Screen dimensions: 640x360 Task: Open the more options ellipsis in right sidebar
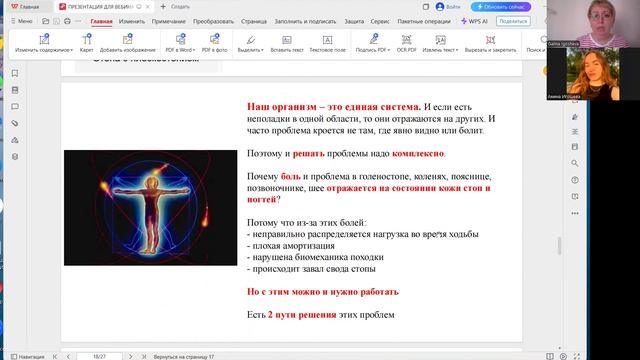pyautogui.click(x=575, y=213)
